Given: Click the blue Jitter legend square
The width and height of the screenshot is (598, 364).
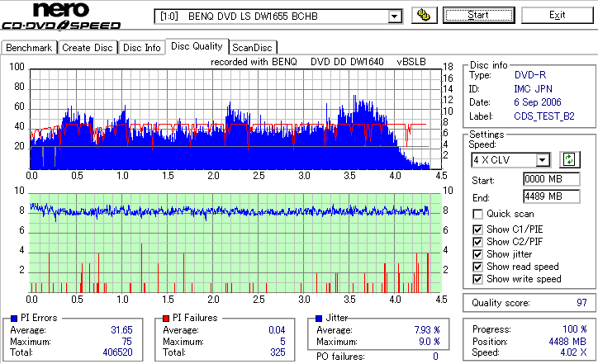Looking at the screenshot, I should [319, 319].
